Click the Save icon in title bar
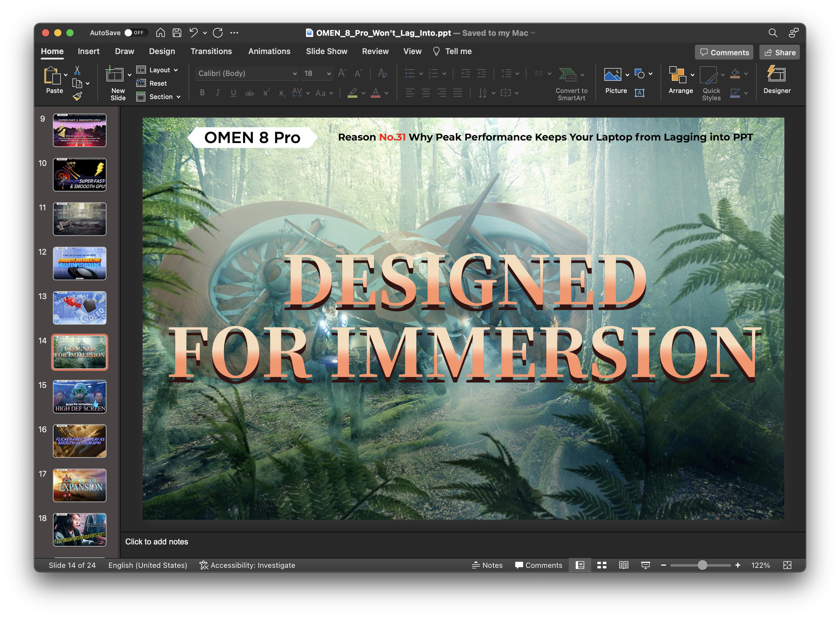Screen dimensions: 840x617 (177, 33)
